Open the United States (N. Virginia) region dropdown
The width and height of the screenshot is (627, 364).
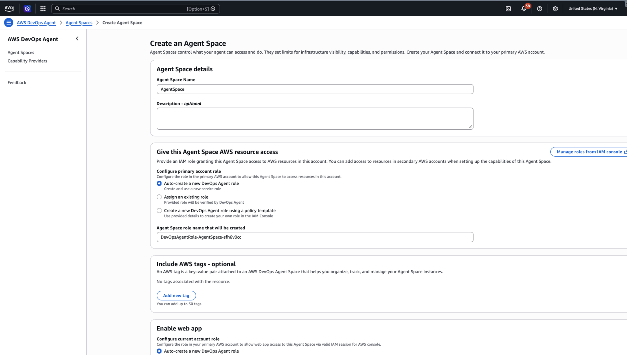593,9
